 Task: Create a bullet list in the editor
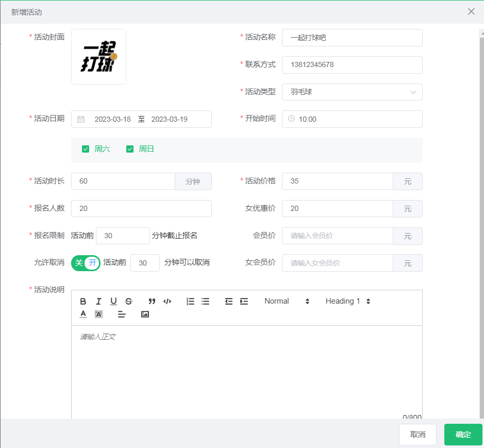click(x=205, y=301)
